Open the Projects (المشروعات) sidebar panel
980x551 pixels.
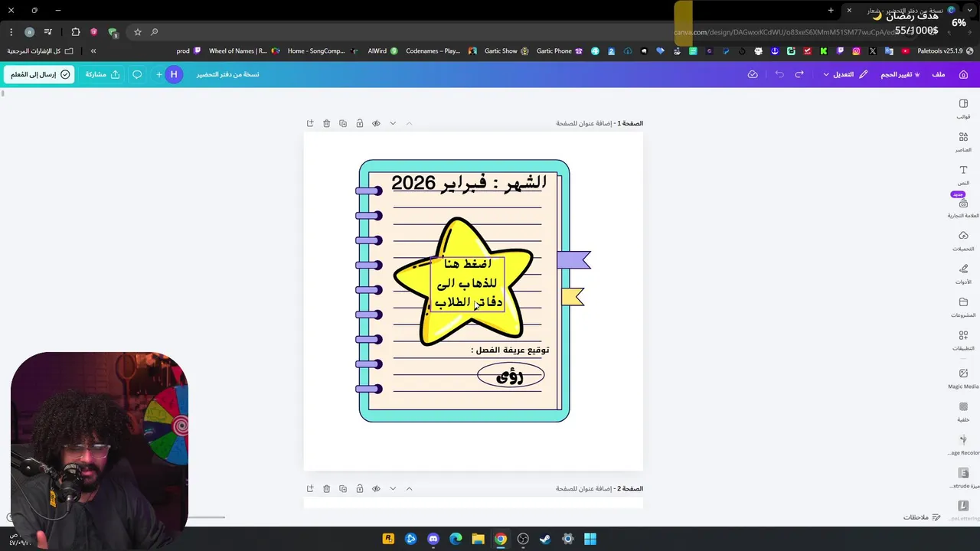click(x=963, y=307)
